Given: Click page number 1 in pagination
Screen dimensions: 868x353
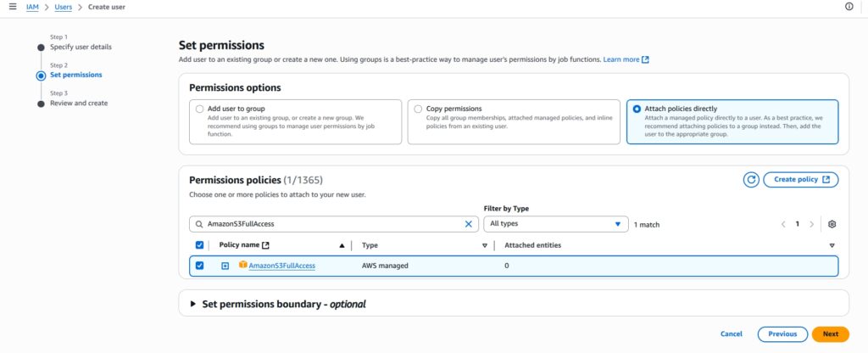Looking at the screenshot, I should tap(797, 224).
